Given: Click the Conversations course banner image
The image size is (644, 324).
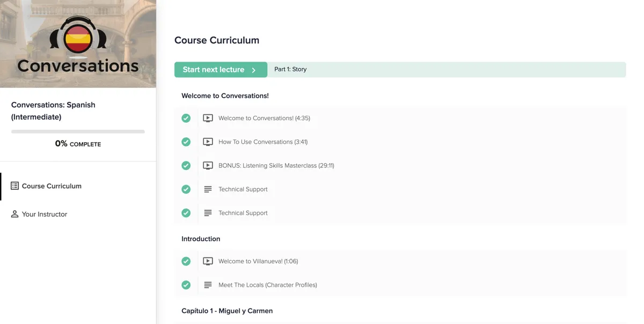Looking at the screenshot, I should point(78,43).
